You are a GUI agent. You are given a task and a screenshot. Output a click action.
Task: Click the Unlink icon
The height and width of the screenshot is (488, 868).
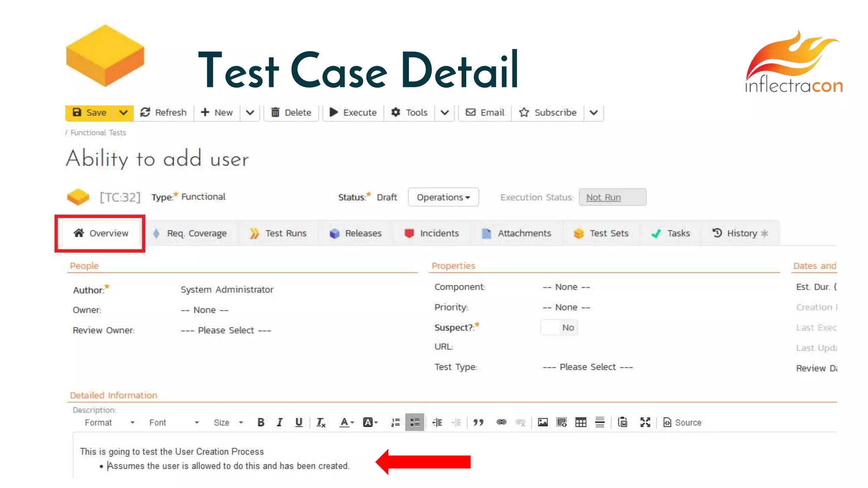tap(520, 422)
